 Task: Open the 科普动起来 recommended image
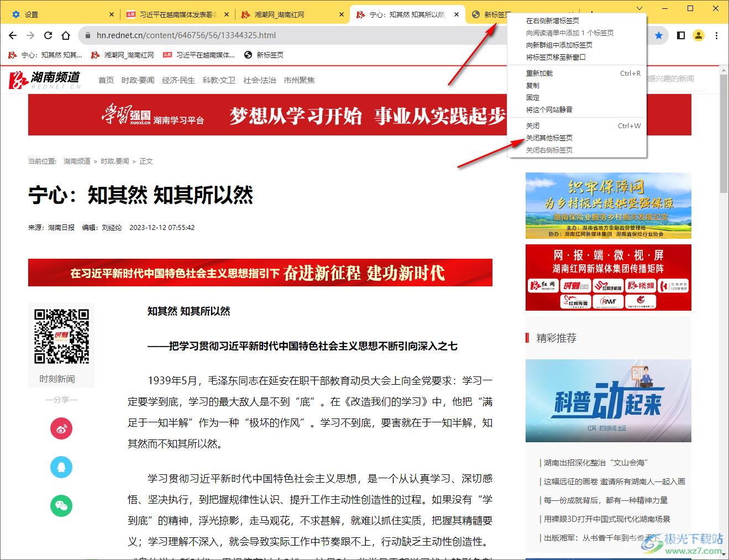(x=608, y=401)
